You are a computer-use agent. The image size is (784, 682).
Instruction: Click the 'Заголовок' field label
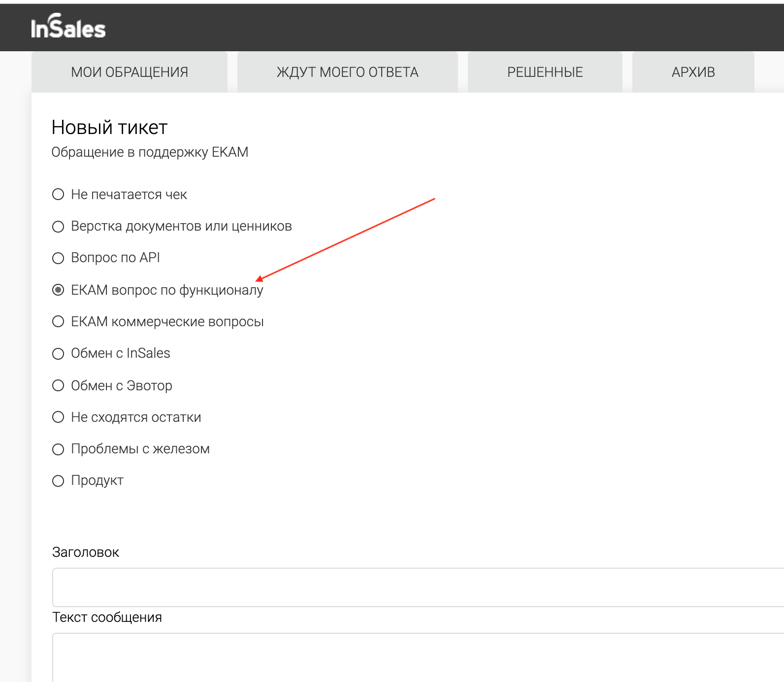coord(86,552)
